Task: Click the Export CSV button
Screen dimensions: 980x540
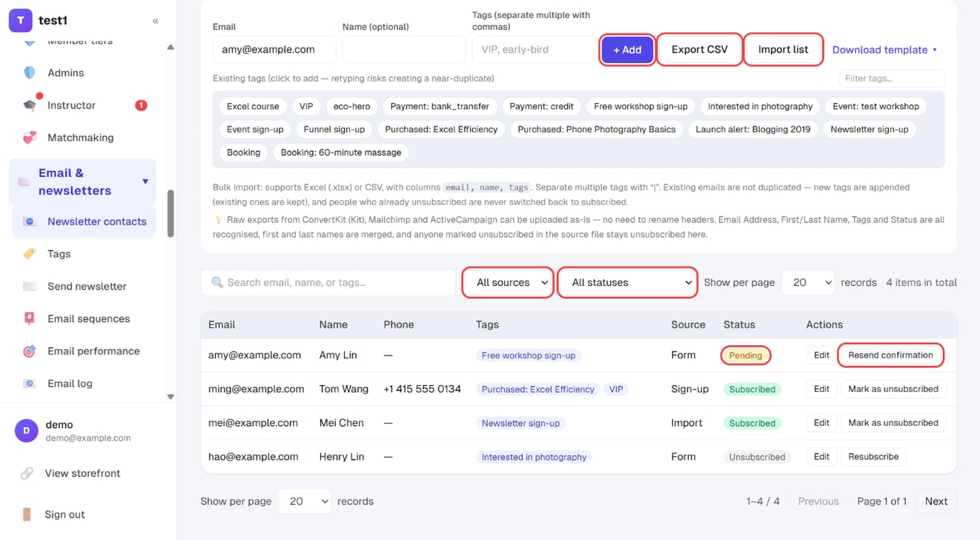Action: 700,50
